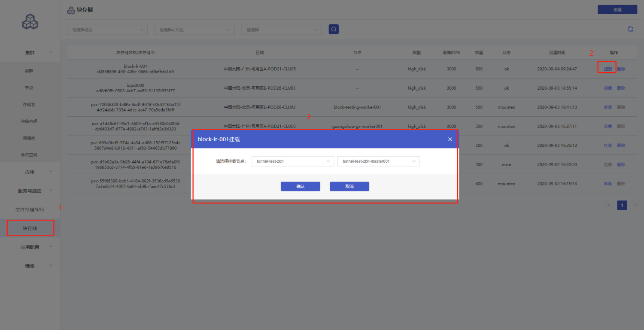Screen dimensions: 644x330
Task: Click 挂载 link for block-lr-001 row
Action: (x=608, y=69)
